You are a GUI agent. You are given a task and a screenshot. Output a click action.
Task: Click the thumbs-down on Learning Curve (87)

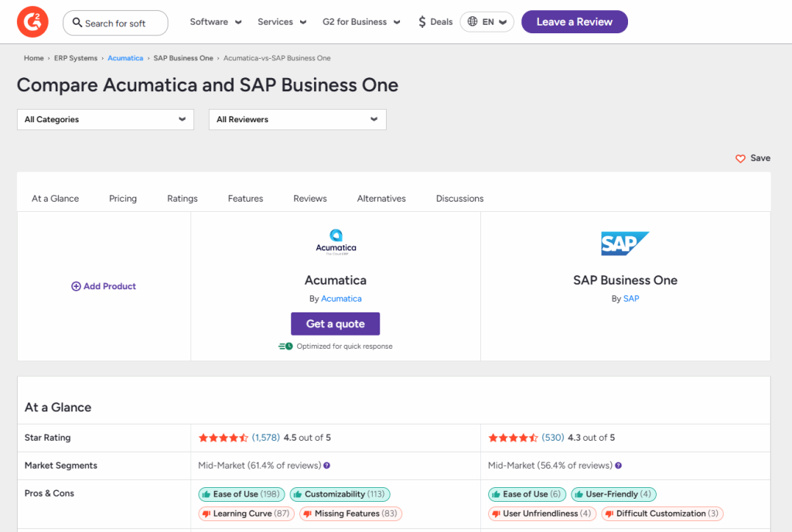(207, 513)
